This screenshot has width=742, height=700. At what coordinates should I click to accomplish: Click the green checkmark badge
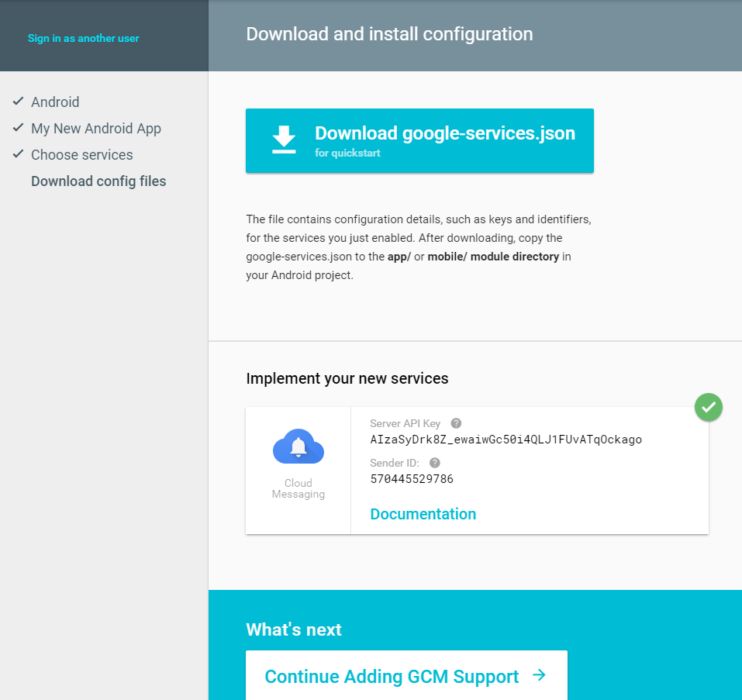coord(709,407)
